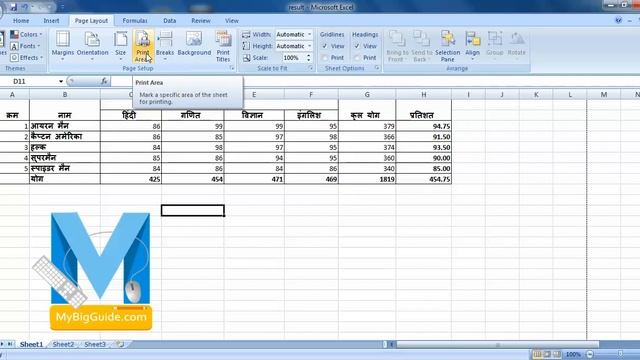Screen dimensions: 640x360
Task: Select column M header
Action: coord(604,95)
